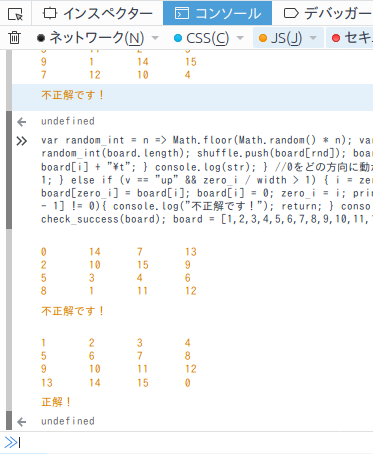Click the blue console prompt chevron
The image size is (373, 454).
point(11,442)
